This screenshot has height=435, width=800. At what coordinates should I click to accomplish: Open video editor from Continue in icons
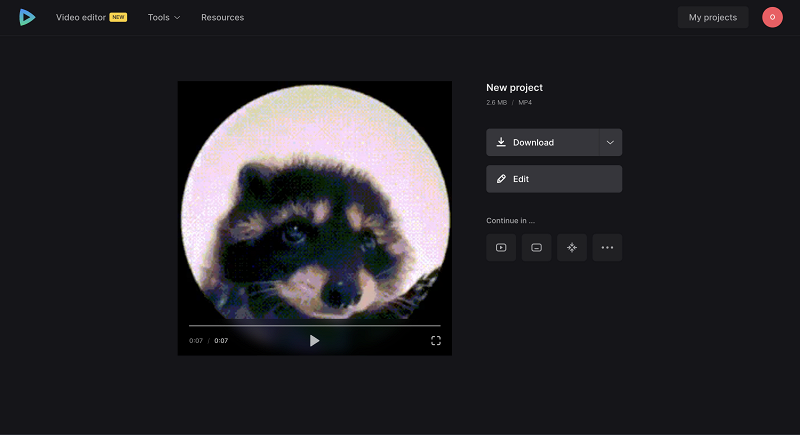(x=501, y=247)
